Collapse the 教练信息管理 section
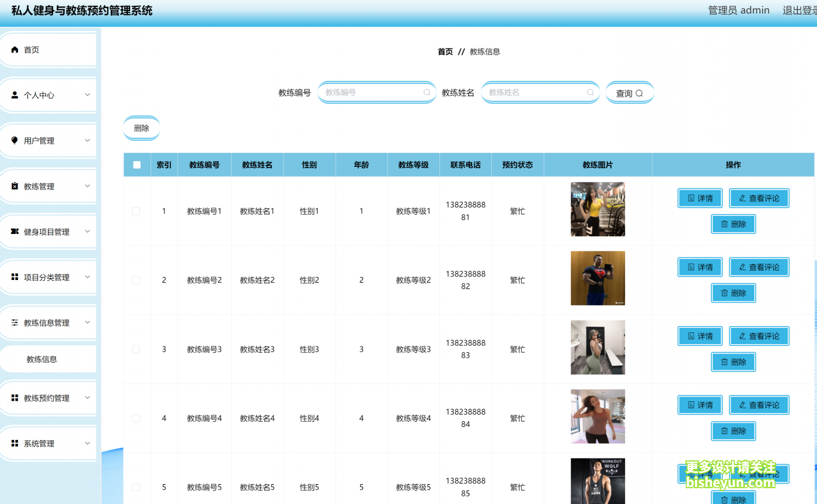Image resolution: width=817 pixels, height=504 pixels. click(x=48, y=323)
